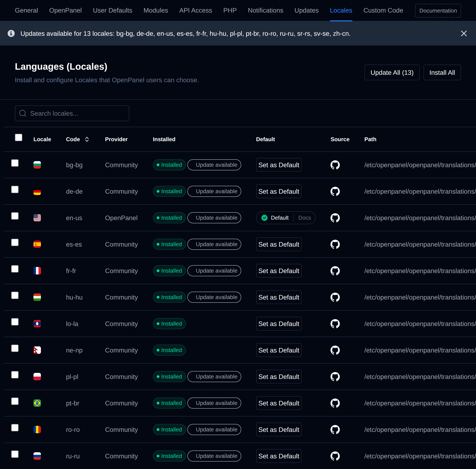This screenshot has width=476, height=469.
Task: Sort table by Code column
Action: pos(77,139)
